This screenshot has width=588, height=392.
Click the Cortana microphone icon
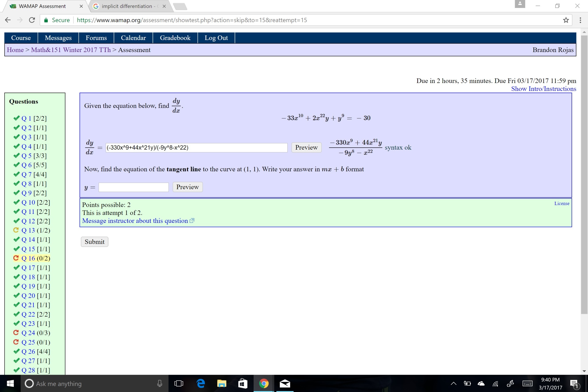(159, 384)
